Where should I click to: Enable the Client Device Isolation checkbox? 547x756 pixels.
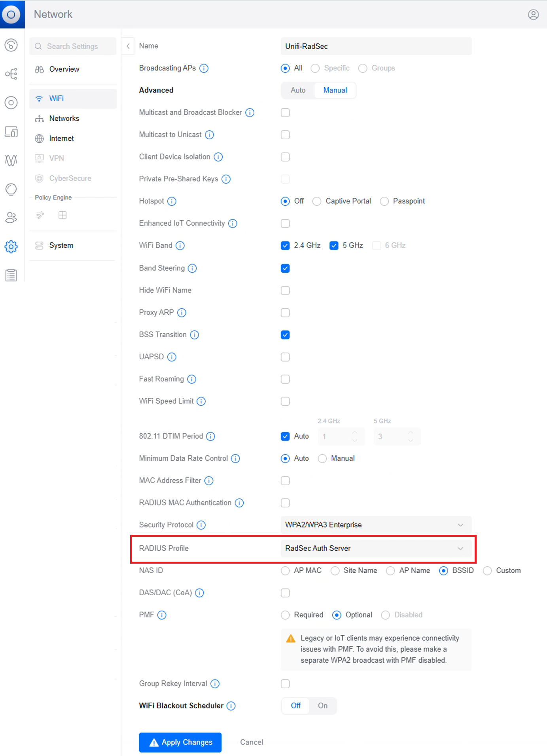click(x=285, y=157)
